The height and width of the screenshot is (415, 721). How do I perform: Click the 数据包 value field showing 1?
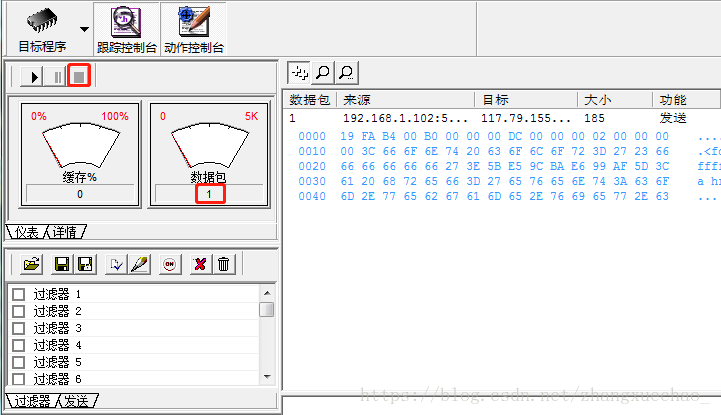click(209, 194)
